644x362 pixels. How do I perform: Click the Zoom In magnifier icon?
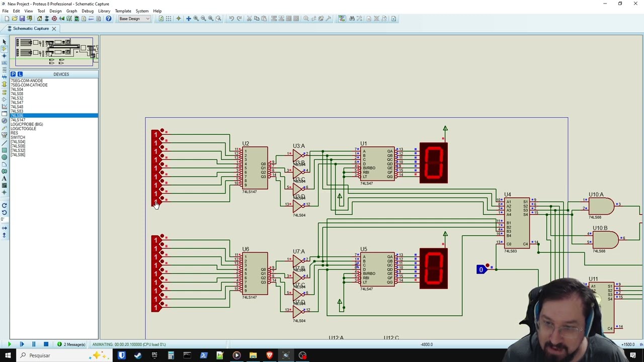[x=196, y=19]
